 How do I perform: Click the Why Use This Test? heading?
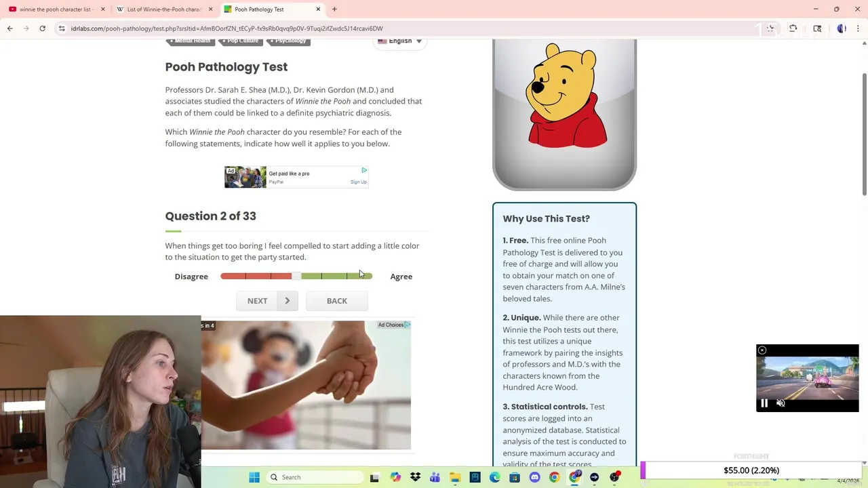point(546,219)
